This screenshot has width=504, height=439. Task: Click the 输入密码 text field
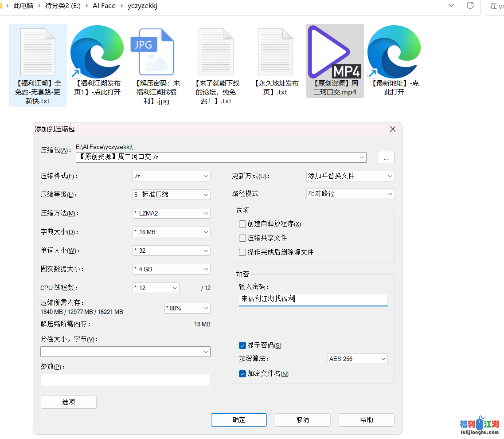pos(313,299)
